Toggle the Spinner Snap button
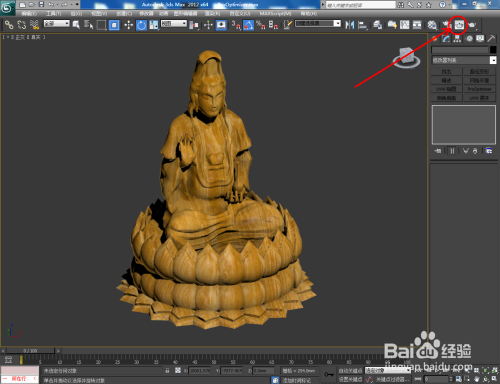The image size is (500, 384). (x=273, y=25)
